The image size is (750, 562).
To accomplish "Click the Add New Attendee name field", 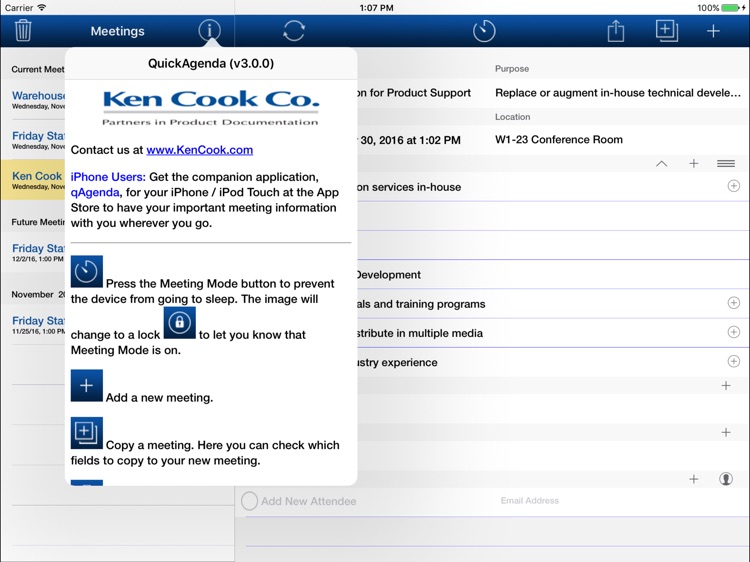I will tap(309, 501).
